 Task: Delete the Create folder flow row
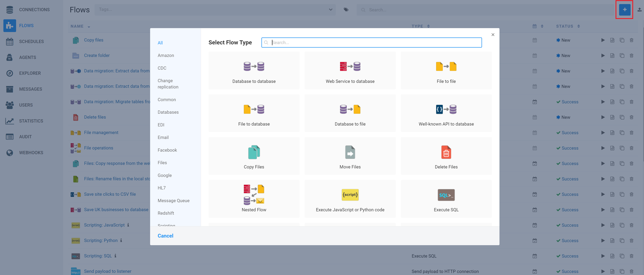[631, 56]
